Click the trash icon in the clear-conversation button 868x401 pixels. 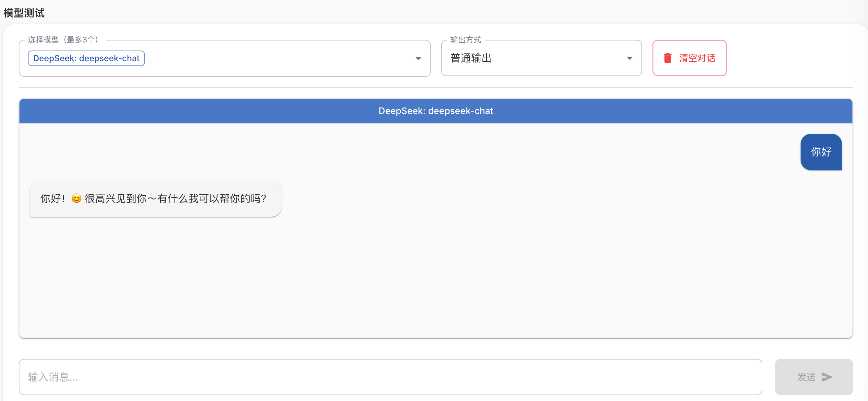[667, 58]
